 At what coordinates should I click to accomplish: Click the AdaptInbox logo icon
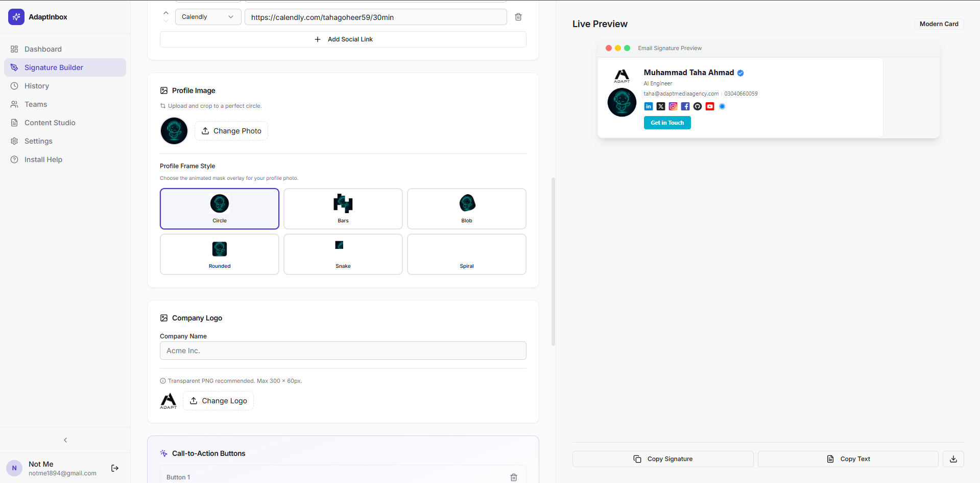(x=16, y=17)
